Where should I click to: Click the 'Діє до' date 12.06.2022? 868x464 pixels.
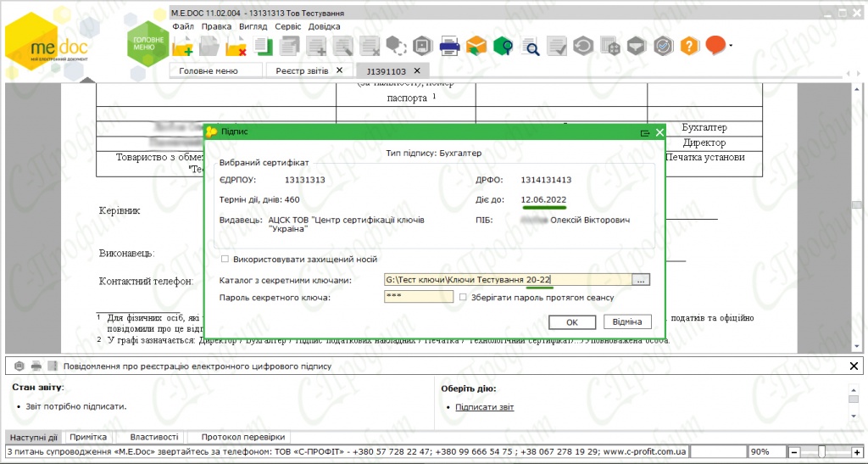click(543, 199)
